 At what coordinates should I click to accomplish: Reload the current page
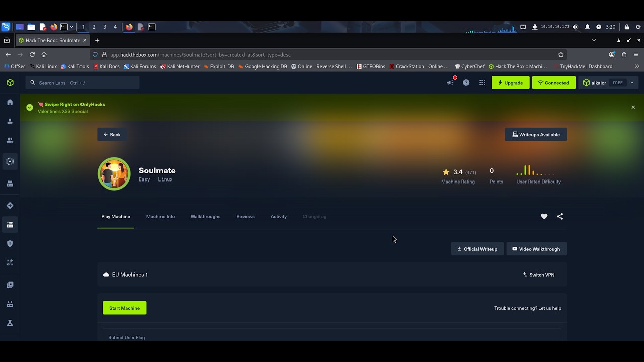coord(32,54)
